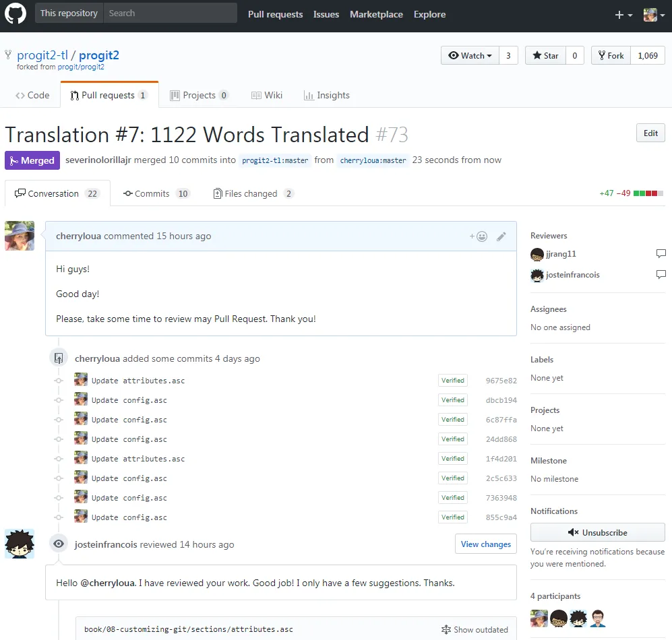Open the Files changed tab

pos(253,193)
